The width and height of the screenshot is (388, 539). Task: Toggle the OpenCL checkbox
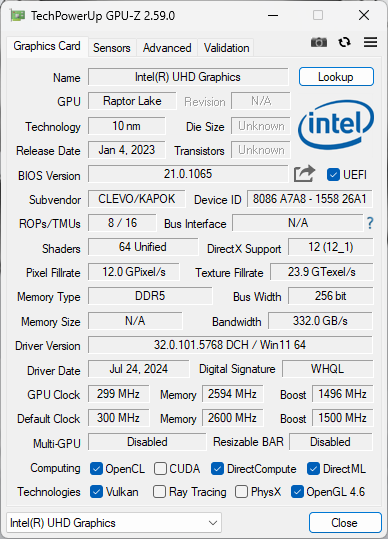tap(96, 469)
